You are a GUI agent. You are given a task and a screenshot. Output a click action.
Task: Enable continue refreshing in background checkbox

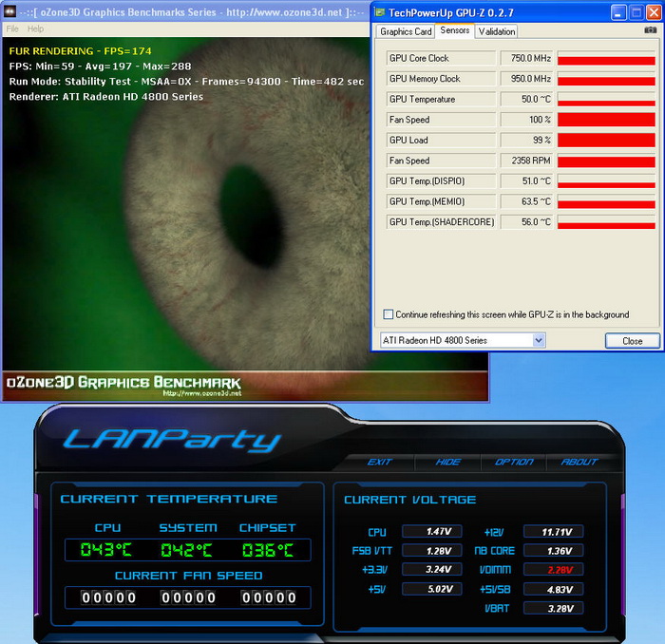point(388,314)
